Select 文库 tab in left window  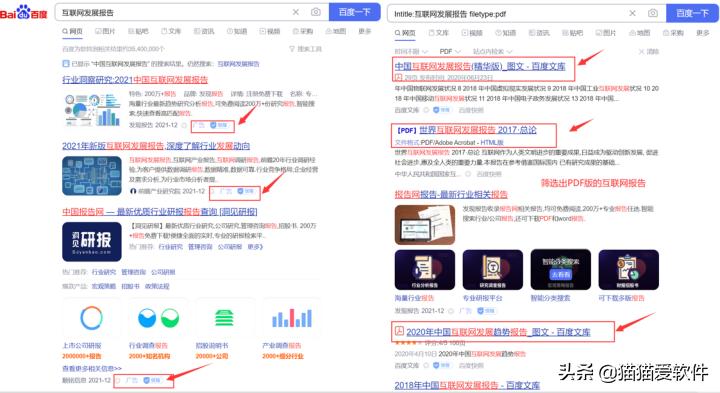tap(171, 31)
